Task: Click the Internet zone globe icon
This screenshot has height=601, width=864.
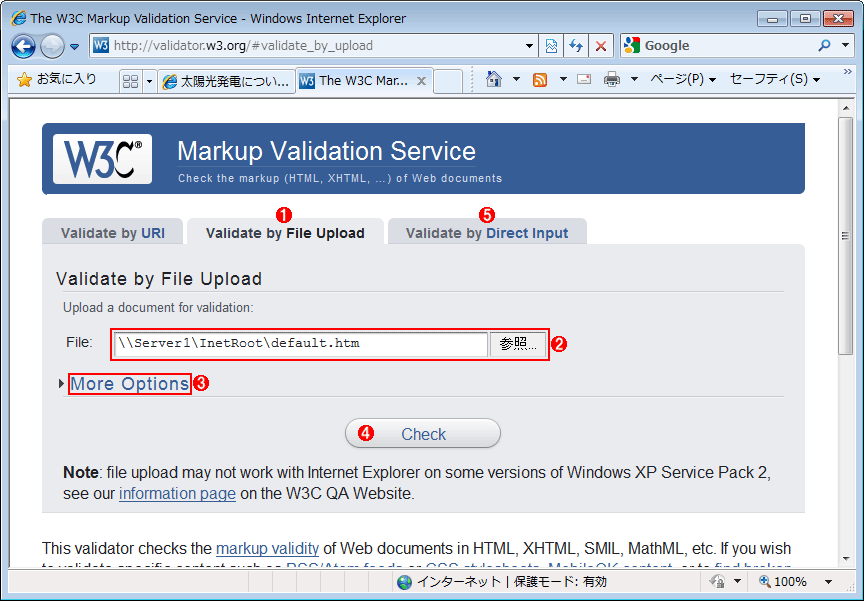Action: coord(404,582)
